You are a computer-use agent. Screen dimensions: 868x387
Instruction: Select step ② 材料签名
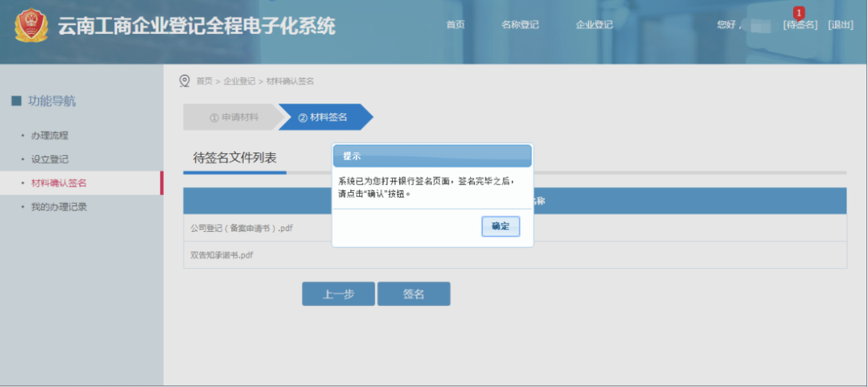click(324, 117)
